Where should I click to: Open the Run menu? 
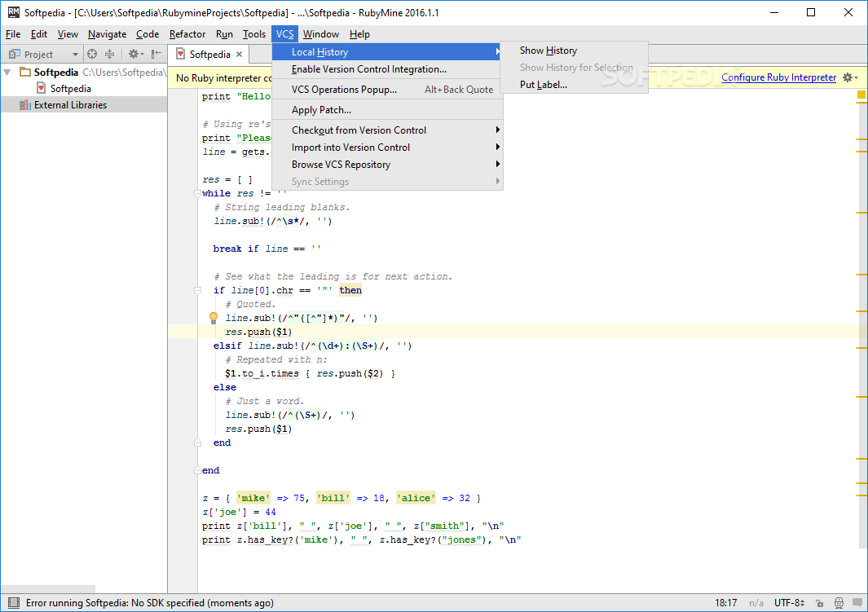point(224,34)
